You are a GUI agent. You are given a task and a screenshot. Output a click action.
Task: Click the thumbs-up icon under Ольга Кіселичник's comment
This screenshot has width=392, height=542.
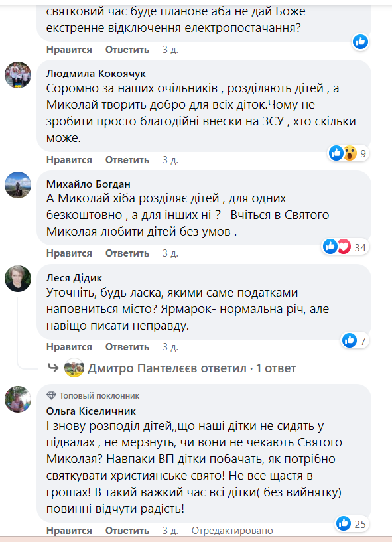point(344,523)
